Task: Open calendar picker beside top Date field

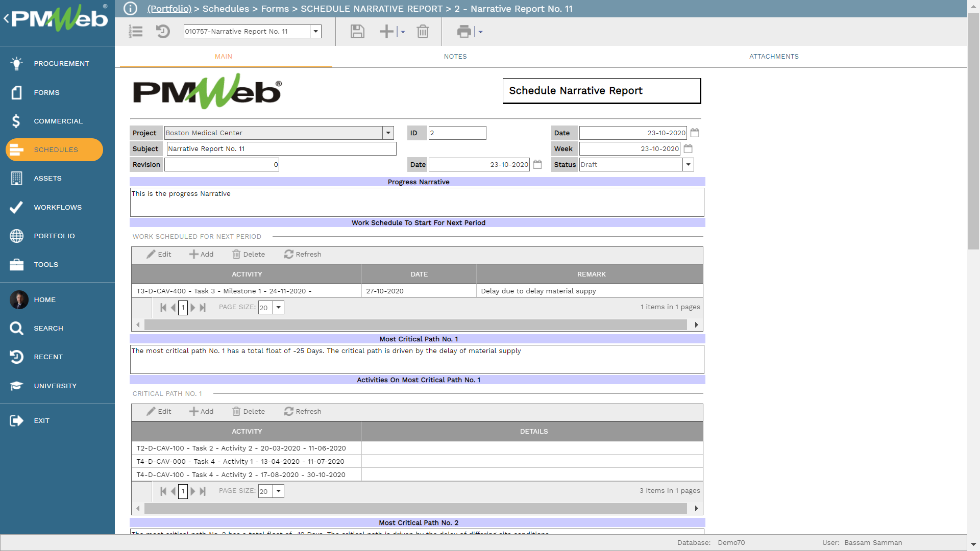Action: pyautogui.click(x=695, y=133)
